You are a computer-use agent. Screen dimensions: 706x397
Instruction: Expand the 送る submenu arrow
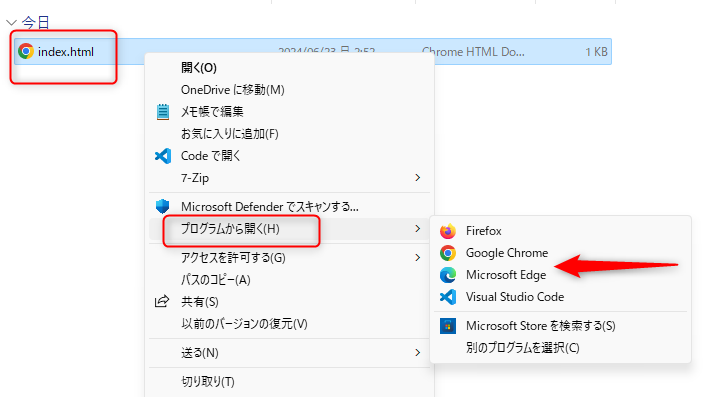pyautogui.click(x=417, y=352)
